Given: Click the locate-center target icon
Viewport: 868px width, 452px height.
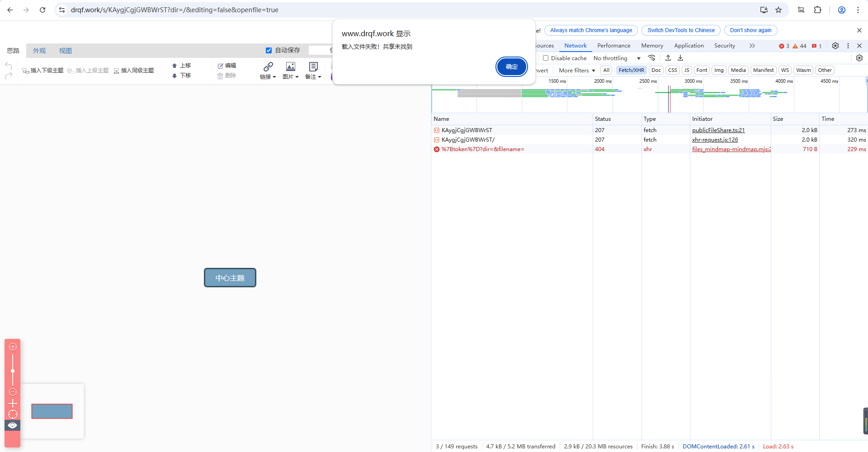Looking at the screenshot, I should [13, 414].
